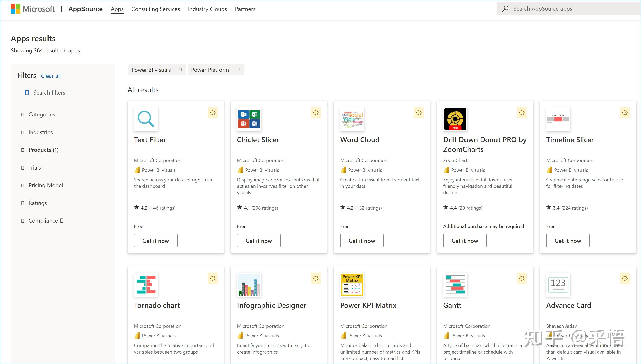Expand the Products (1) filter section
Viewport: 641px width, 364px height.
pos(40,150)
